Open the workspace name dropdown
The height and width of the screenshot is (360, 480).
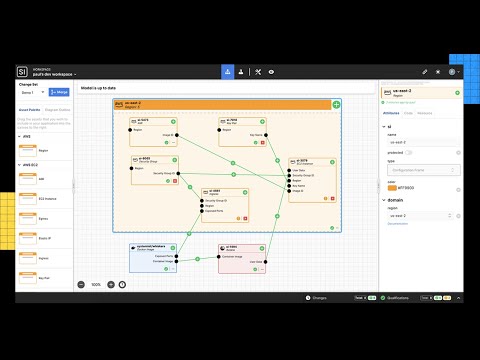(x=54, y=74)
